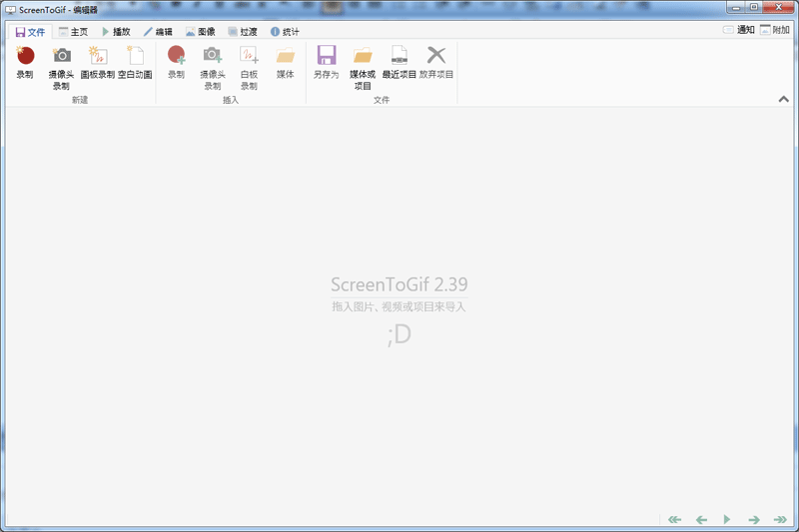Maximize the ScreenToGif editor window
The height and width of the screenshot is (532, 799).
pyautogui.click(x=754, y=8)
